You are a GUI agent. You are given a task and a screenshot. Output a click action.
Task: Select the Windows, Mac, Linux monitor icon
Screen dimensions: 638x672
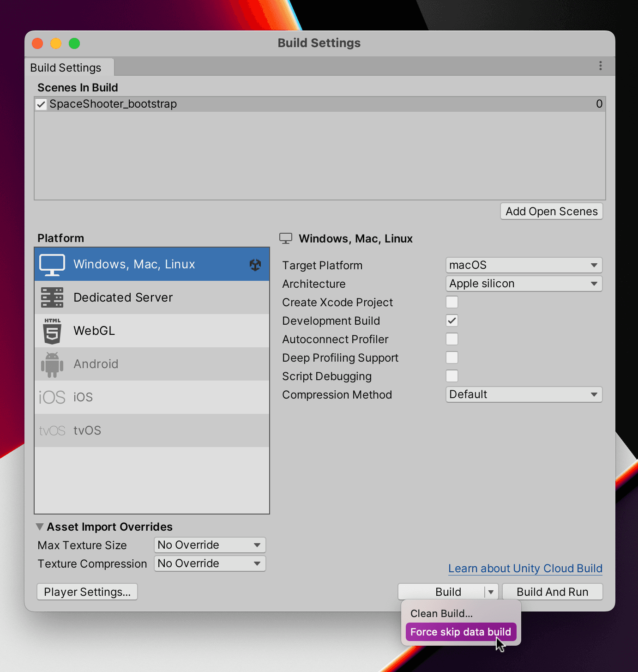(x=52, y=265)
